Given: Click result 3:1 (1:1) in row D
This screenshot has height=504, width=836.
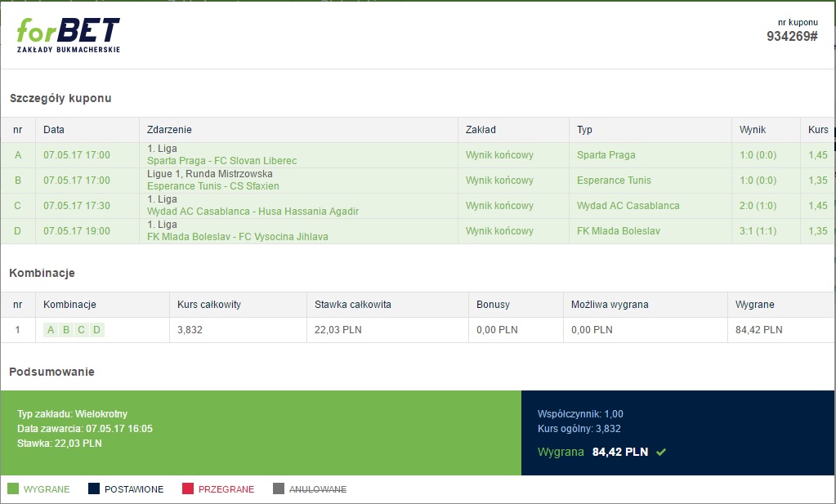Looking at the screenshot, I should click(x=758, y=231).
